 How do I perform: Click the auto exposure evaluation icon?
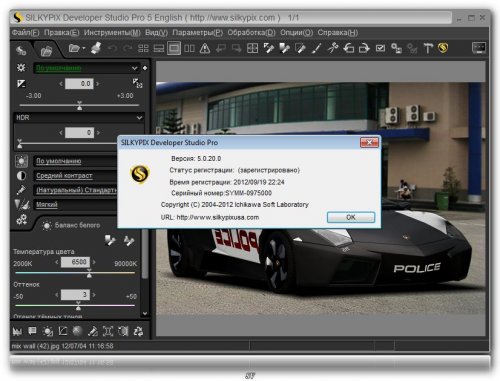coord(137,83)
